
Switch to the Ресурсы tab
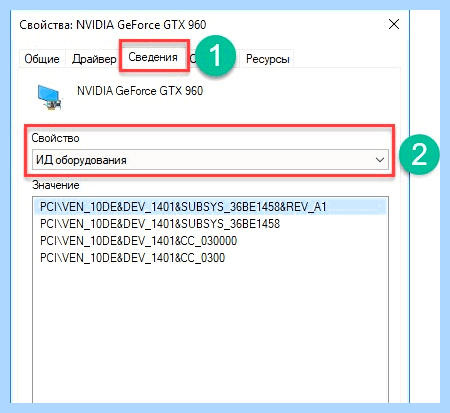click(x=267, y=59)
